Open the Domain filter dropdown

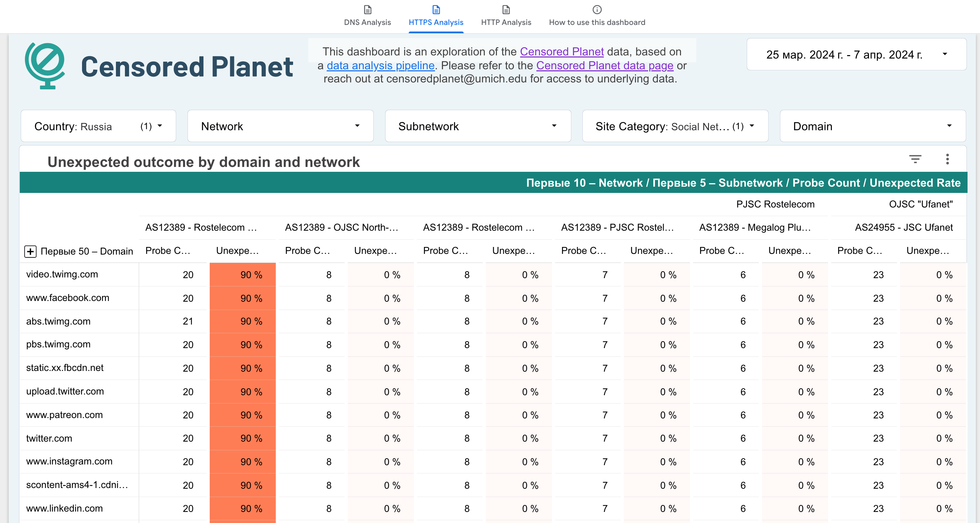(x=872, y=126)
